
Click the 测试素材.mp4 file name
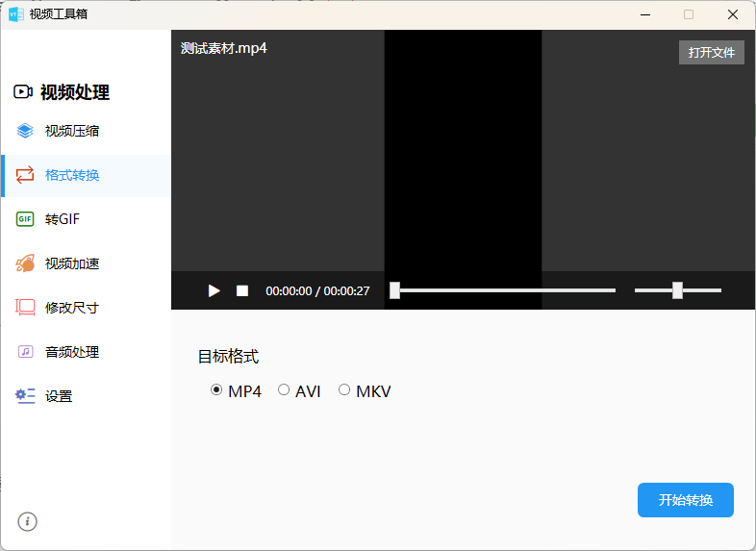pos(224,48)
